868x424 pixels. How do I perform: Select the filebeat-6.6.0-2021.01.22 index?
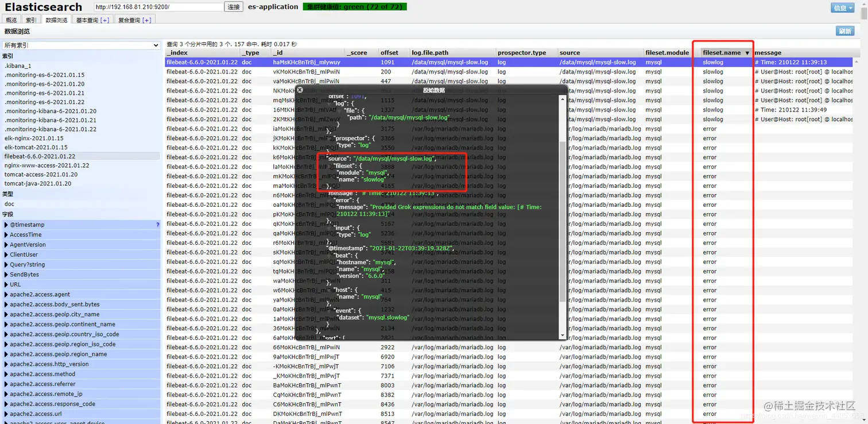81,156
